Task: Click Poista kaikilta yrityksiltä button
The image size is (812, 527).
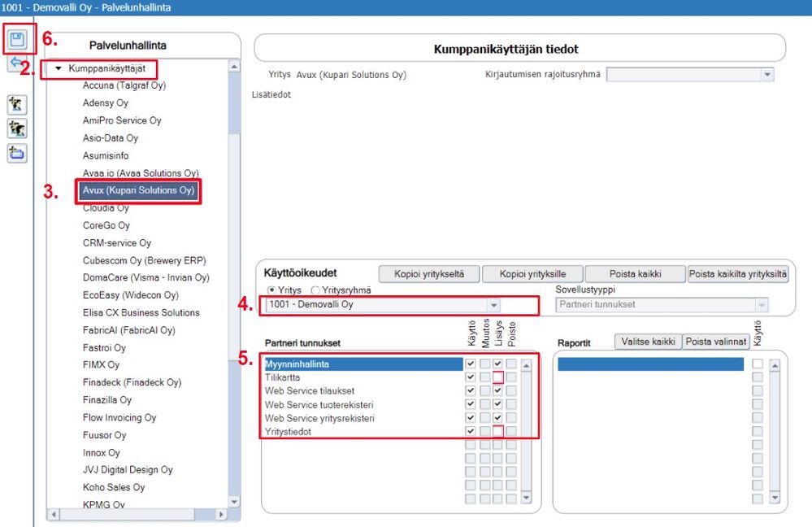Action: [738, 273]
